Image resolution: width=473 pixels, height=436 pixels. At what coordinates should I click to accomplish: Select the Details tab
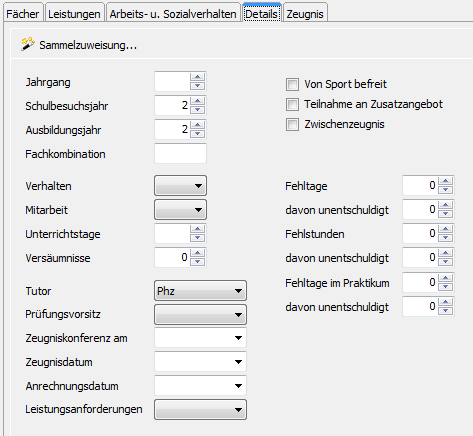coord(262,14)
